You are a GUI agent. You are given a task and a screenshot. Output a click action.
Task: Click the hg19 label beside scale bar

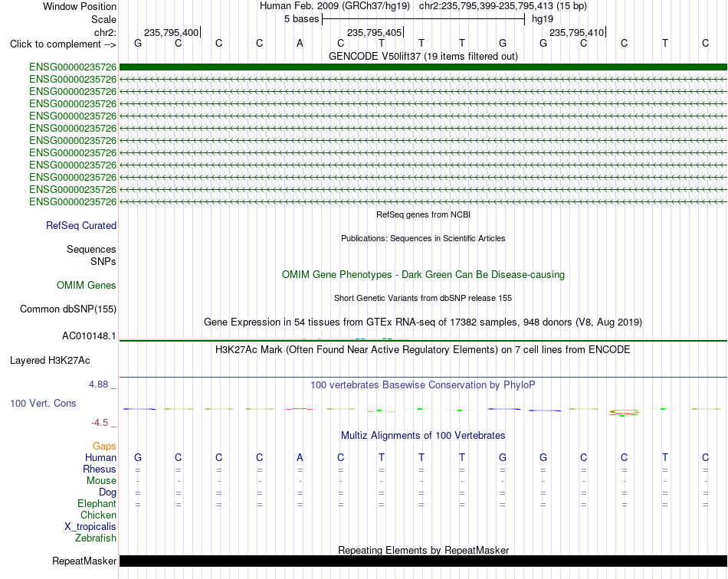543,19
